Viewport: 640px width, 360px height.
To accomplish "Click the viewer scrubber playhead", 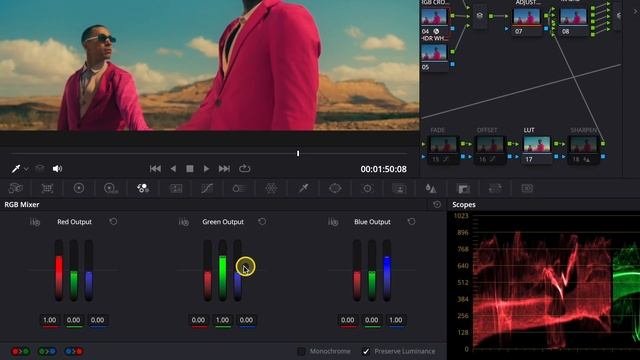I will click(298, 153).
